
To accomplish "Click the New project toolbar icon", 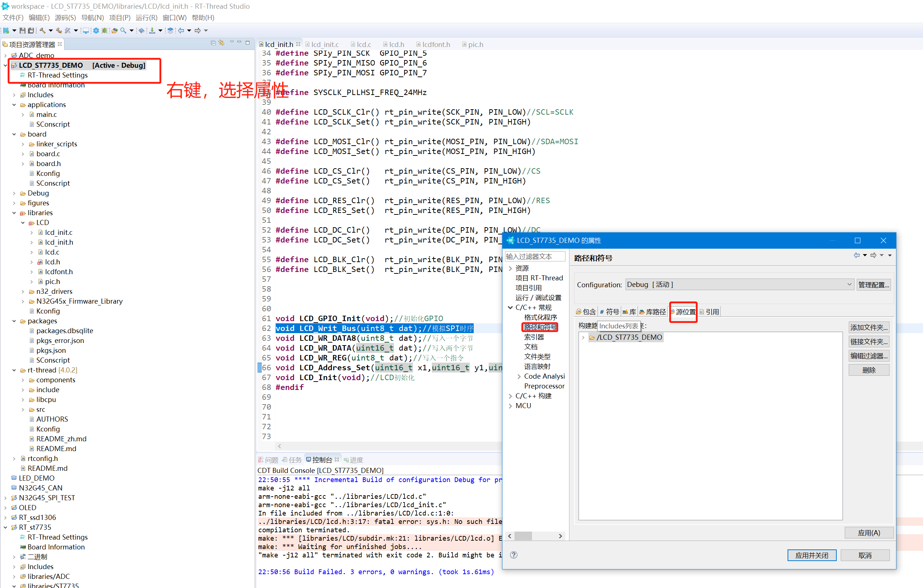I will click(6, 31).
